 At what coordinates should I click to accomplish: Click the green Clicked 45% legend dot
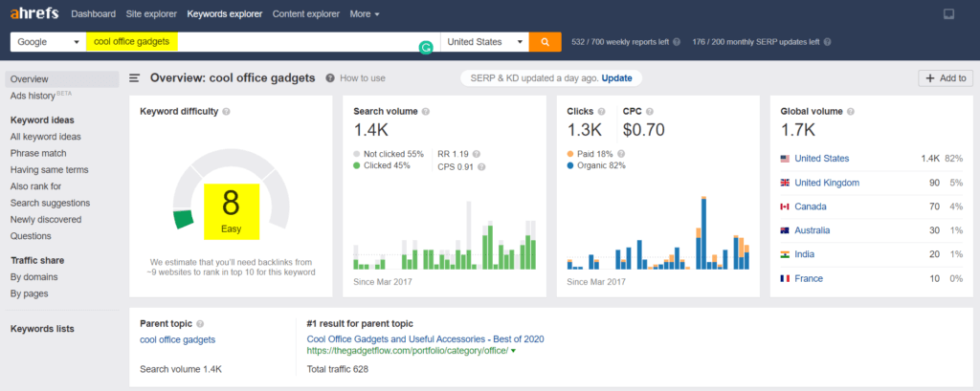pos(356,165)
